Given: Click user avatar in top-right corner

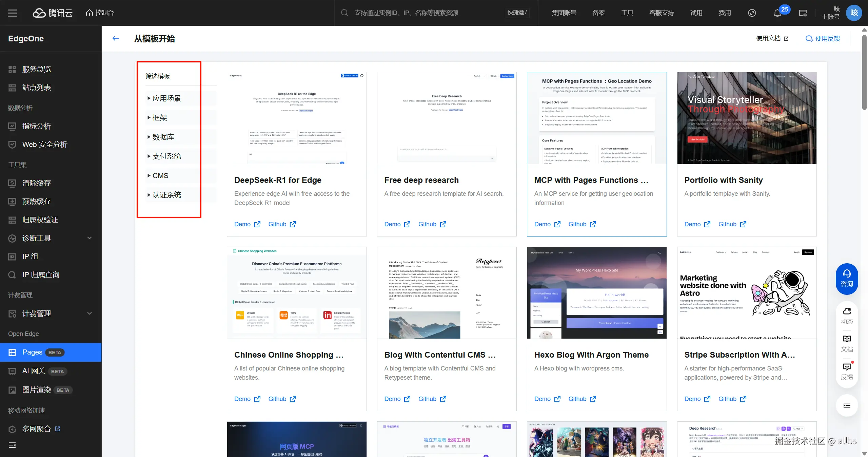Looking at the screenshot, I should click(x=854, y=13).
